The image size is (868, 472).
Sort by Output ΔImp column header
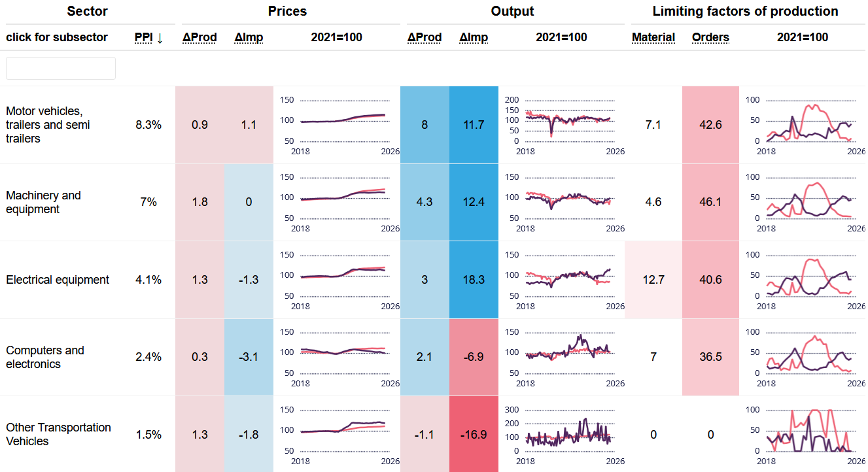pyautogui.click(x=474, y=37)
